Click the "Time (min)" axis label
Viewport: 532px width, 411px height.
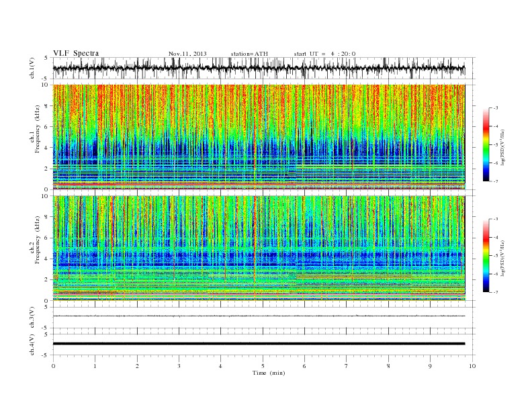click(x=269, y=373)
